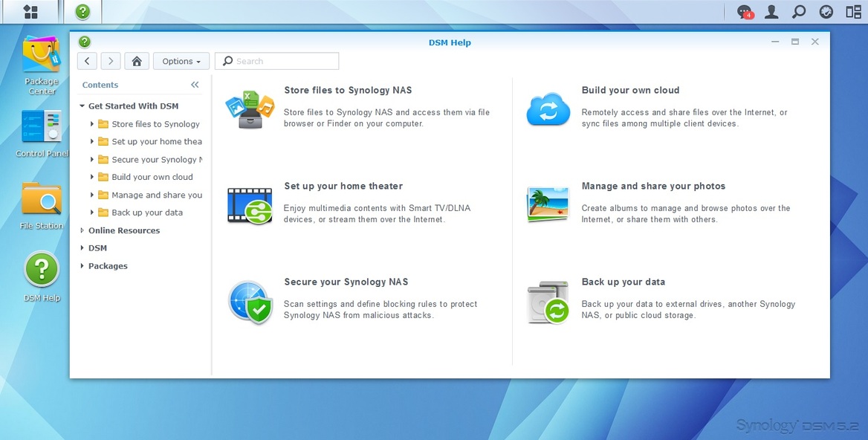Open the Options dropdown
This screenshot has width=868, height=440.
(x=181, y=61)
